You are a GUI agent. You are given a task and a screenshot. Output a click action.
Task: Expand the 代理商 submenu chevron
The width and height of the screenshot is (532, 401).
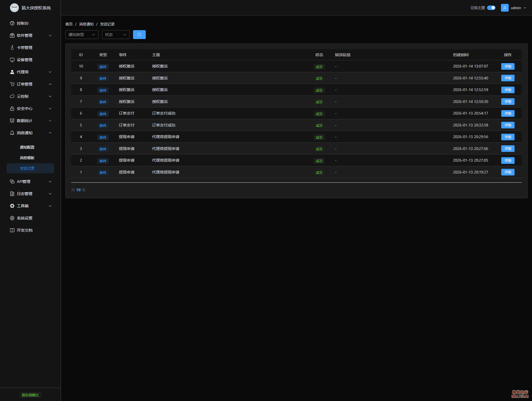pyautogui.click(x=50, y=72)
